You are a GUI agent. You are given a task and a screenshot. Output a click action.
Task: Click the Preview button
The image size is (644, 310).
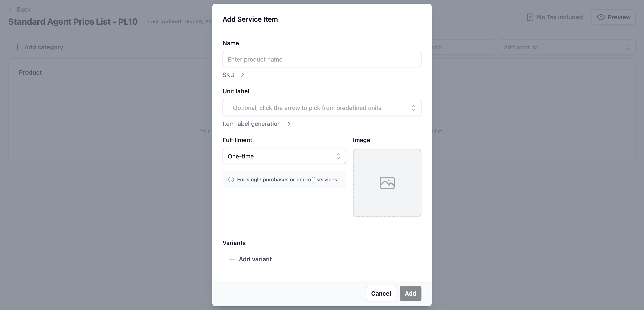pyautogui.click(x=614, y=17)
